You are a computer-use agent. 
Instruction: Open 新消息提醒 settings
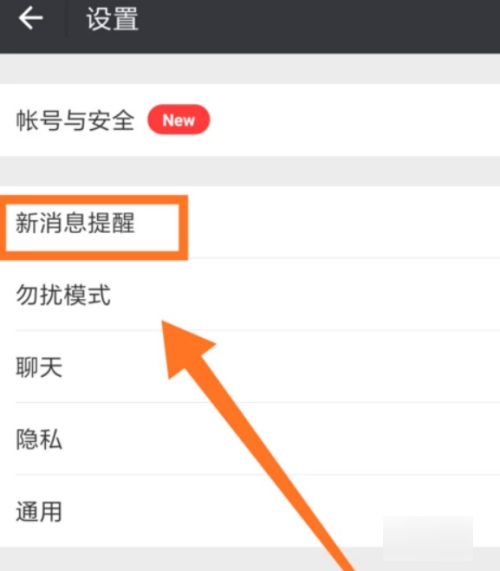(x=250, y=223)
